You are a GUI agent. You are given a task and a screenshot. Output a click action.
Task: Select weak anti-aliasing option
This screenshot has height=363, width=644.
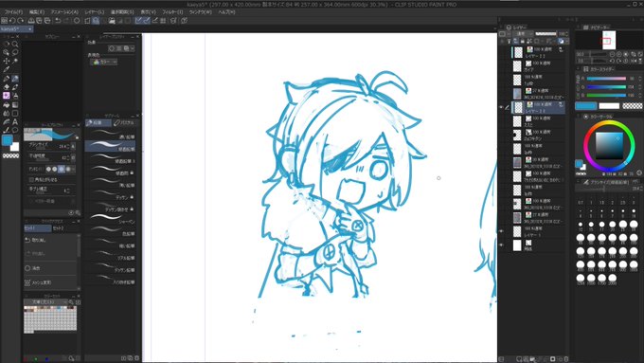point(55,169)
